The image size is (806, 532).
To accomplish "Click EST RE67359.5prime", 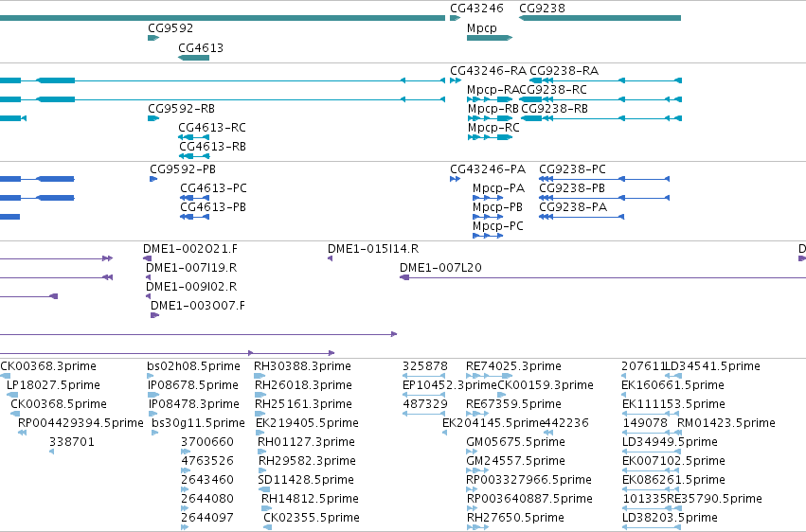I will [x=513, y=404].
